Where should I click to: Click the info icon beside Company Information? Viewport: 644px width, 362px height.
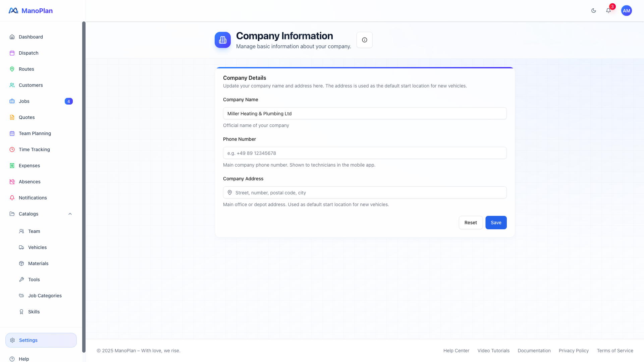(365, 40)
